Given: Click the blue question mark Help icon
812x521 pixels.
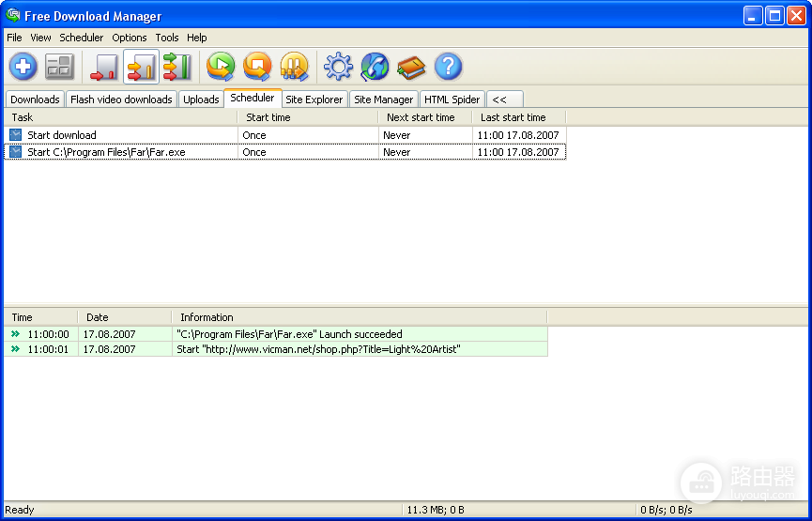Looking at the screenshot, I should click(449, 67).
